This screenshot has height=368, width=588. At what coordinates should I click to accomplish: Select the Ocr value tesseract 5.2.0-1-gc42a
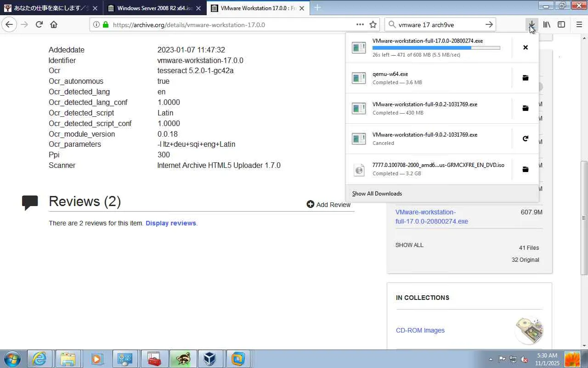tap(195, 70)
